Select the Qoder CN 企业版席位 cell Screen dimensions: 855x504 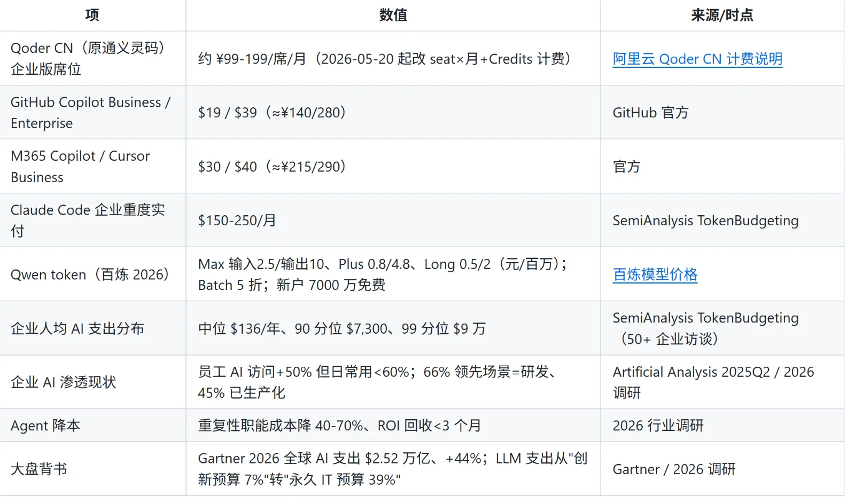click(x=93, y=58)
